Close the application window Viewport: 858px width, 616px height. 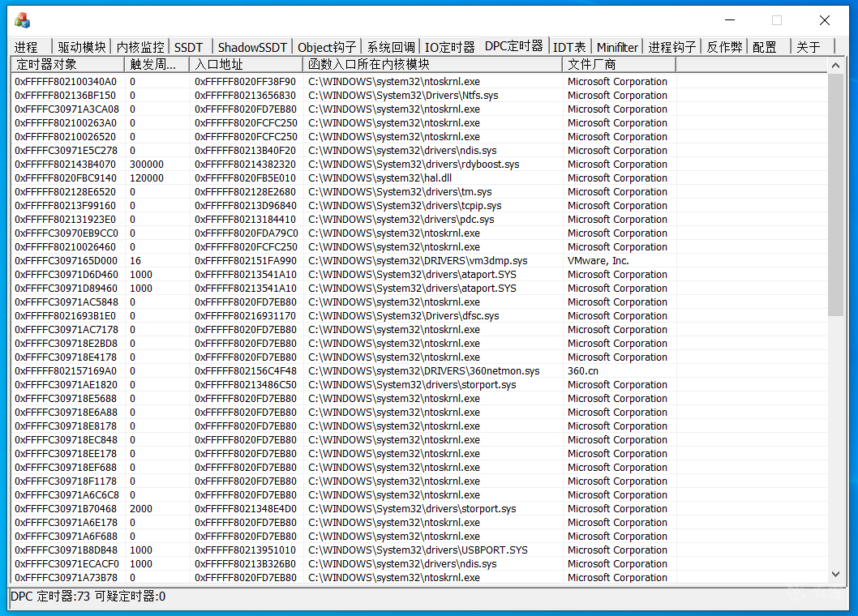pos(825,20)
